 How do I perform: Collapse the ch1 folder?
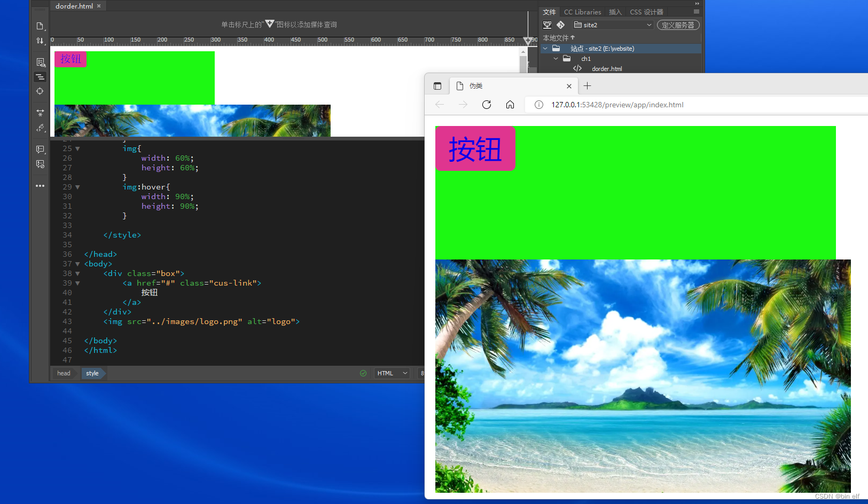point(555,59)
